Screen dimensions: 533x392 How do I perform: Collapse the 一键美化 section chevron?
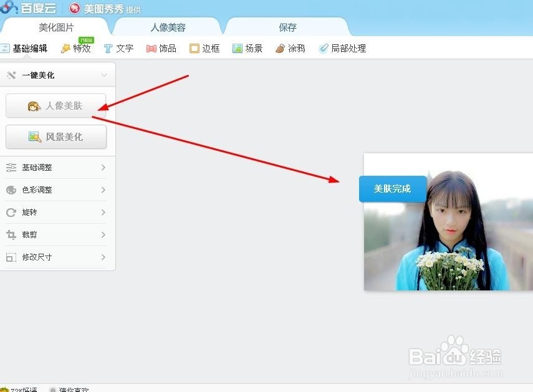[x=104, y=75]
